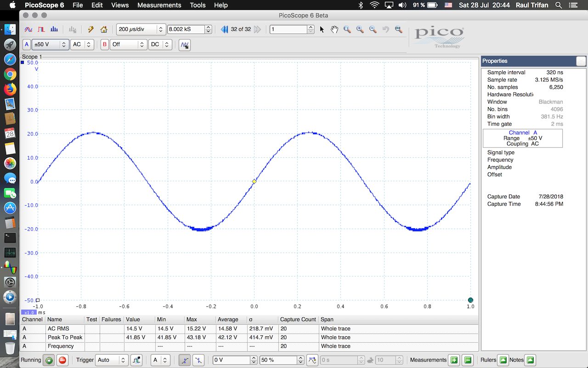Add a measurement with plus icon

[x=454, y=360]
